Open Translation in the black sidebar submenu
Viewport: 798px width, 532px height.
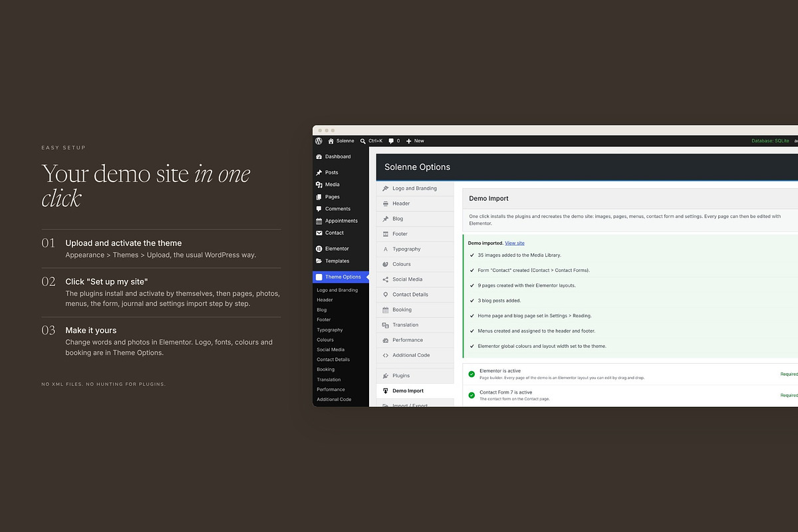(329, 380)
